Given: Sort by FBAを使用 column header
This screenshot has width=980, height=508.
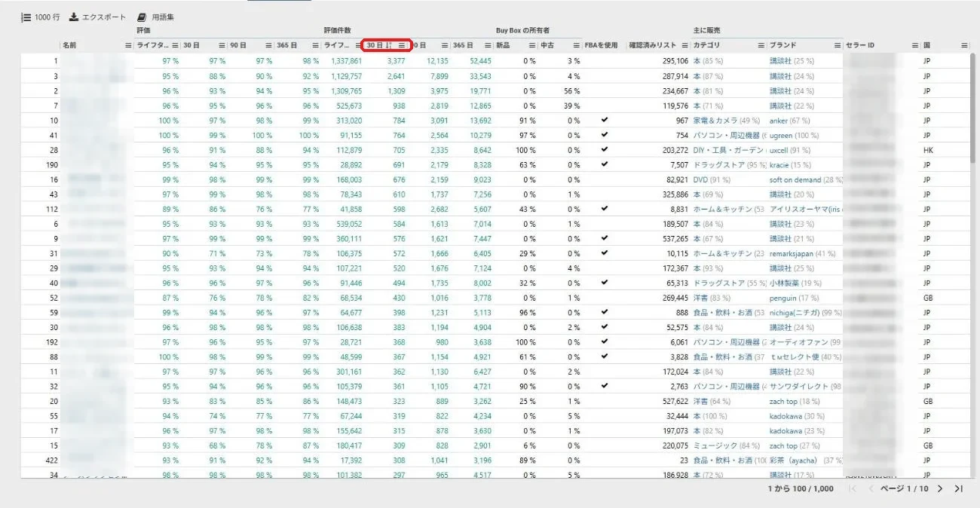Looking at the screenshot, I should 601,45.
